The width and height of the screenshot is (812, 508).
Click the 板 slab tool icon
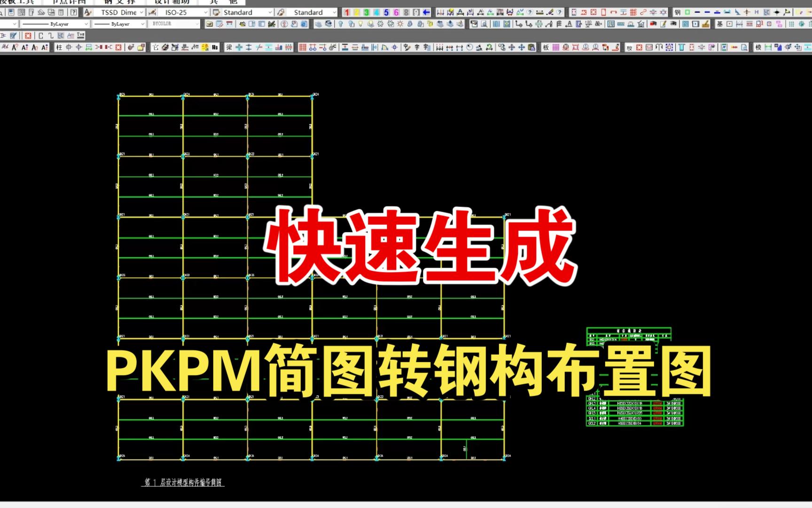[546, 47]
